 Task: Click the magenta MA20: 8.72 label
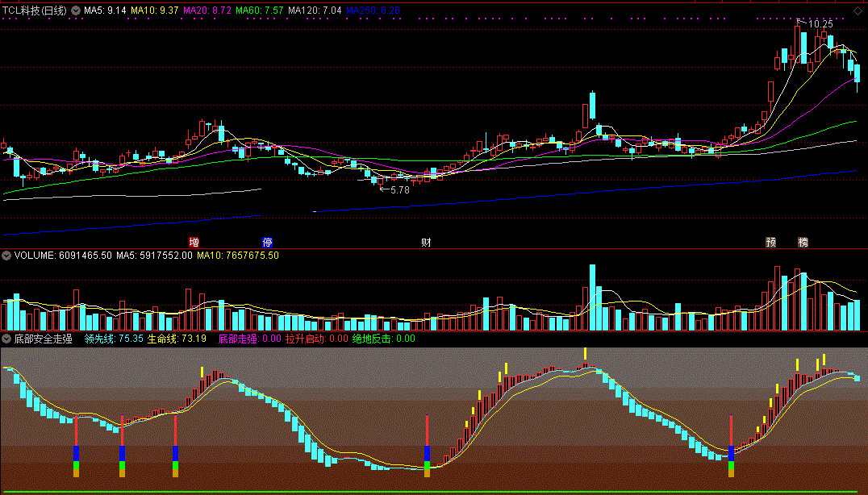click(207, 10)
